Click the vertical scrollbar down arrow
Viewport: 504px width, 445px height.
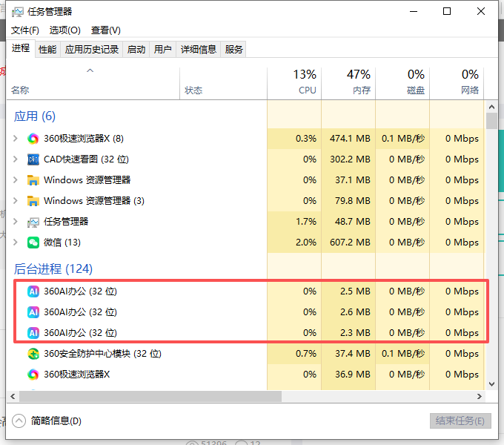[491, 384]
